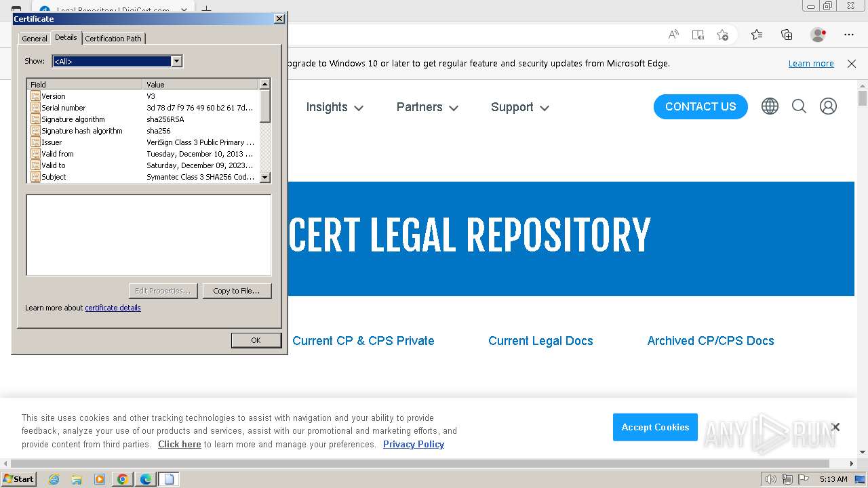Open the Immersive reader icon
868x488 pixels.
(698, 35)
